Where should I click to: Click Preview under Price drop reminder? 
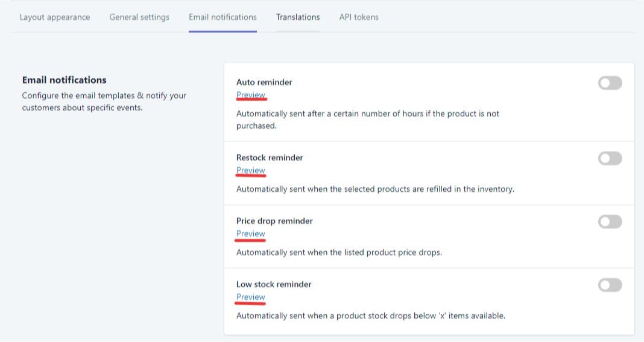251,234
